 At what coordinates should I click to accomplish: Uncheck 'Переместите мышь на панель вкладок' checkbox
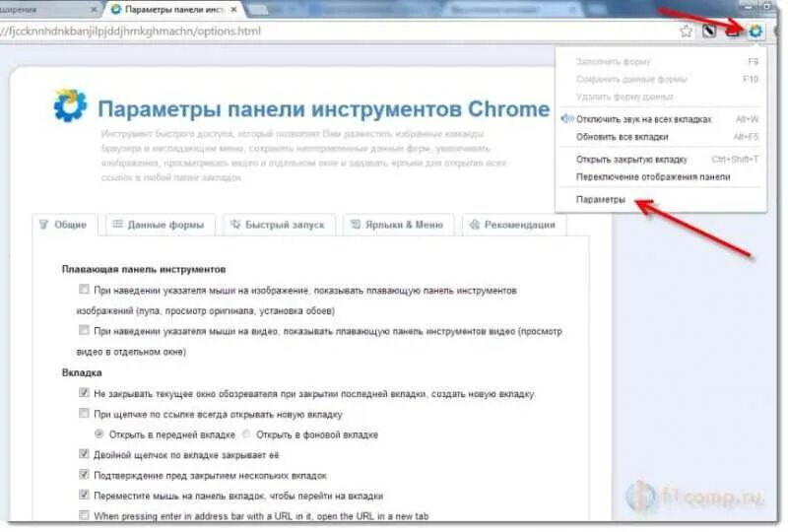pyautogui.click(x=84, y=495)
